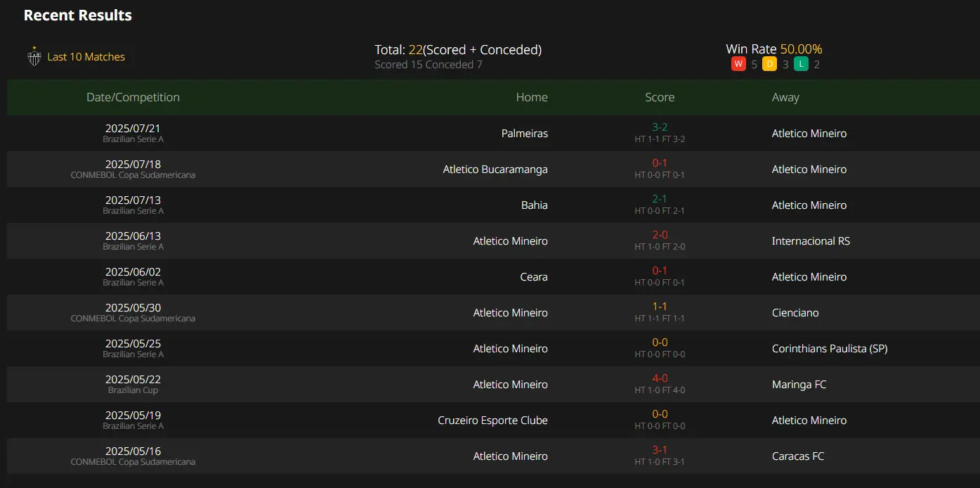Select the Score column header
980x488 pixels.
pyautogui.click(x=660, y=97)
